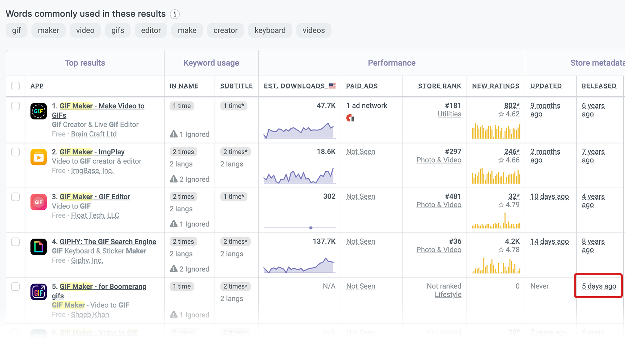Click warning icon in Float Tech's 1 Ignored
Viewport: 625px width, 364px height.
[x=174, y=224]
